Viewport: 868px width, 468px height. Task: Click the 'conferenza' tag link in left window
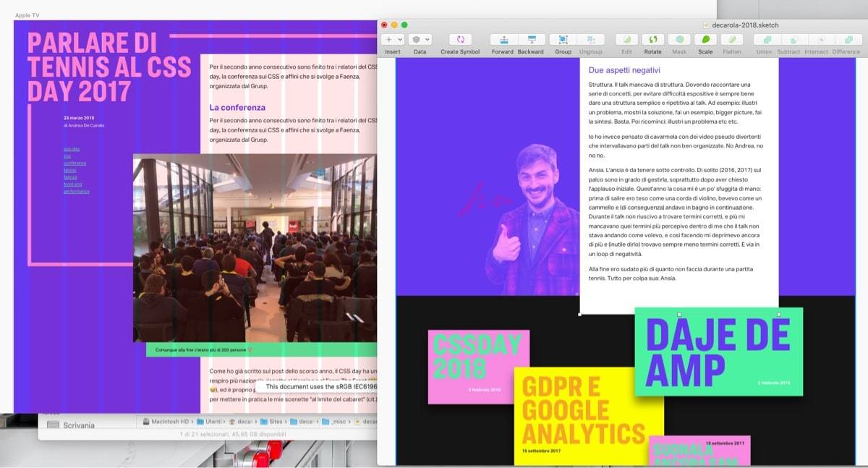pos(75,163)
